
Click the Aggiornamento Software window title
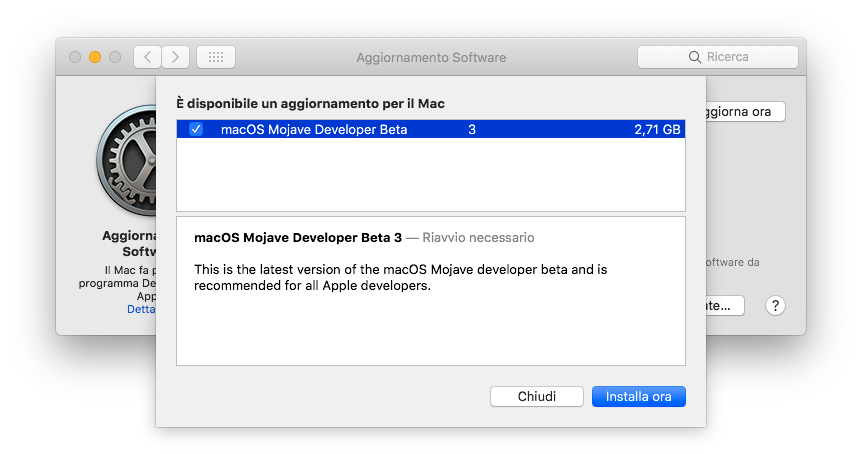tap(431, 57)
